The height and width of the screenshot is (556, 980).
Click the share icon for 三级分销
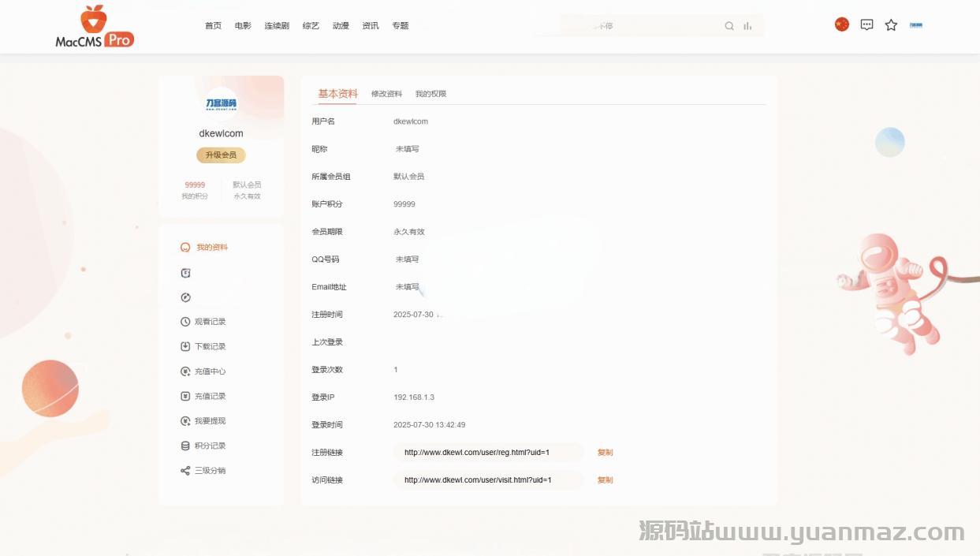click(185, 471)
